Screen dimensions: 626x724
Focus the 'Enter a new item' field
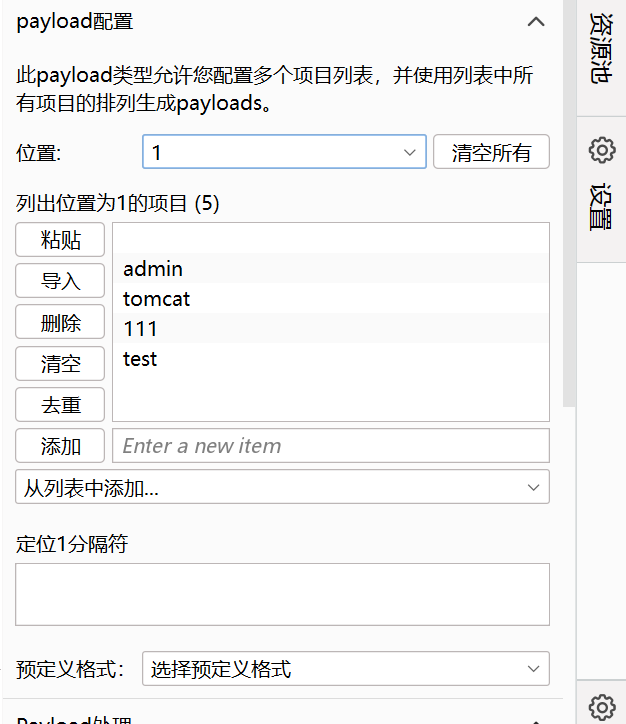(330, 446)
